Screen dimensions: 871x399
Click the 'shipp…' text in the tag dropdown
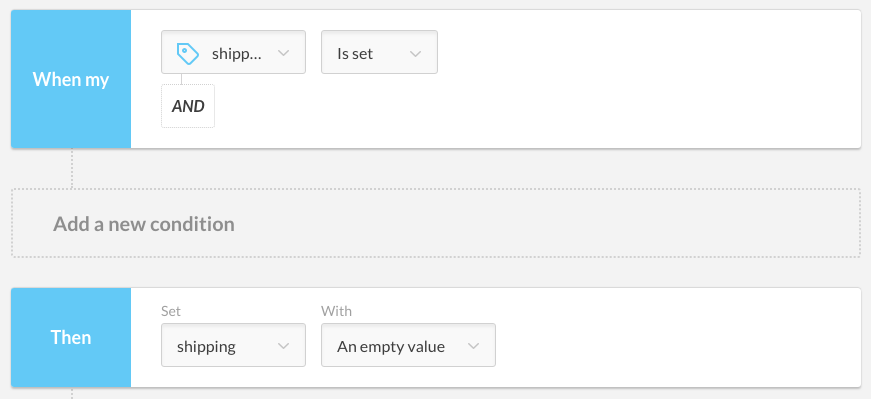pyautogui.click(x=236, y=54)
